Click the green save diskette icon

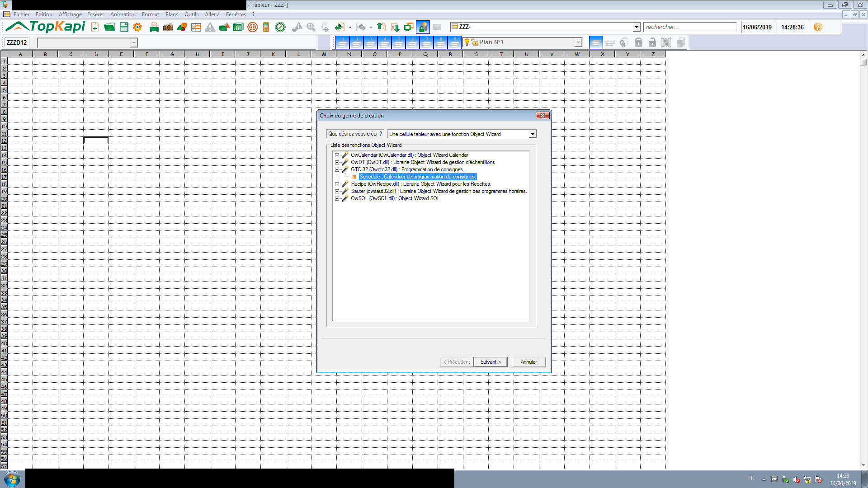click(x=124, y=27)
